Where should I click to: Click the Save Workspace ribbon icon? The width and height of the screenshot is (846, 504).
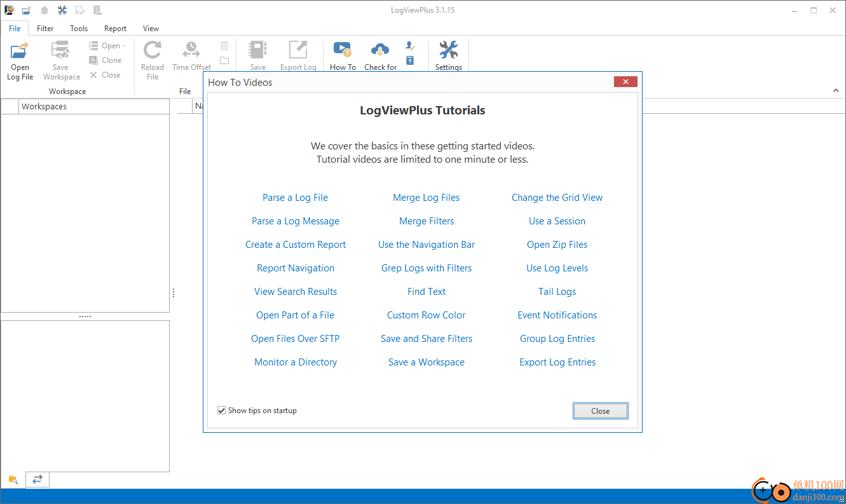[x=60, y=50]
